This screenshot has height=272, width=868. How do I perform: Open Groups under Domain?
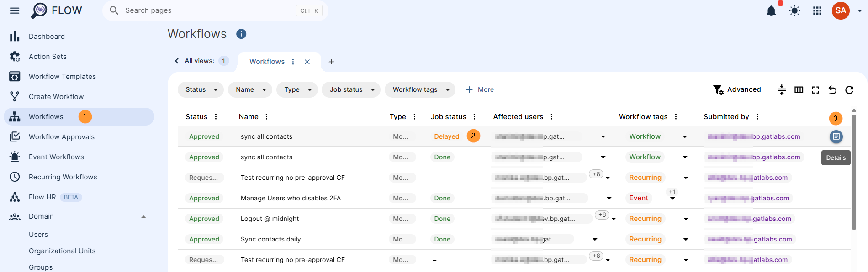point(41,267)
